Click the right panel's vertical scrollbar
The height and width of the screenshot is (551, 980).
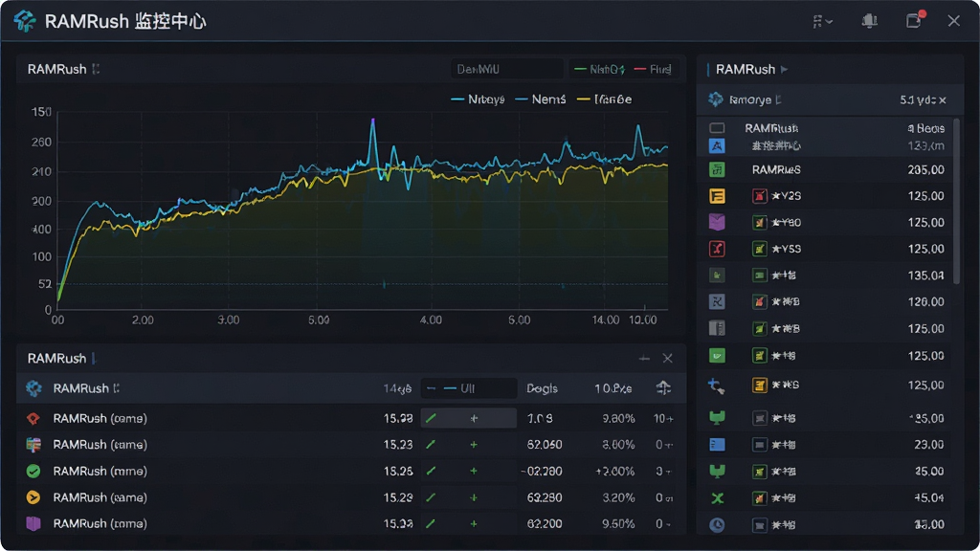(x=956, y=200)
